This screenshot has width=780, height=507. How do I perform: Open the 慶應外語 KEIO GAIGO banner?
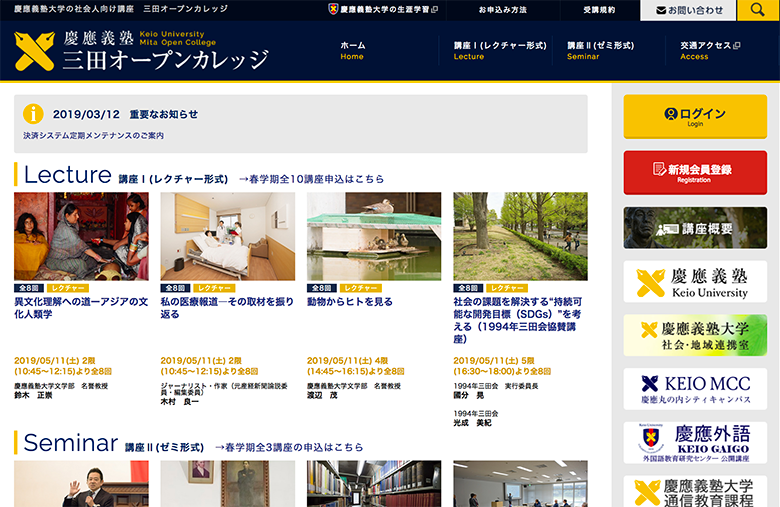[695, 443]
